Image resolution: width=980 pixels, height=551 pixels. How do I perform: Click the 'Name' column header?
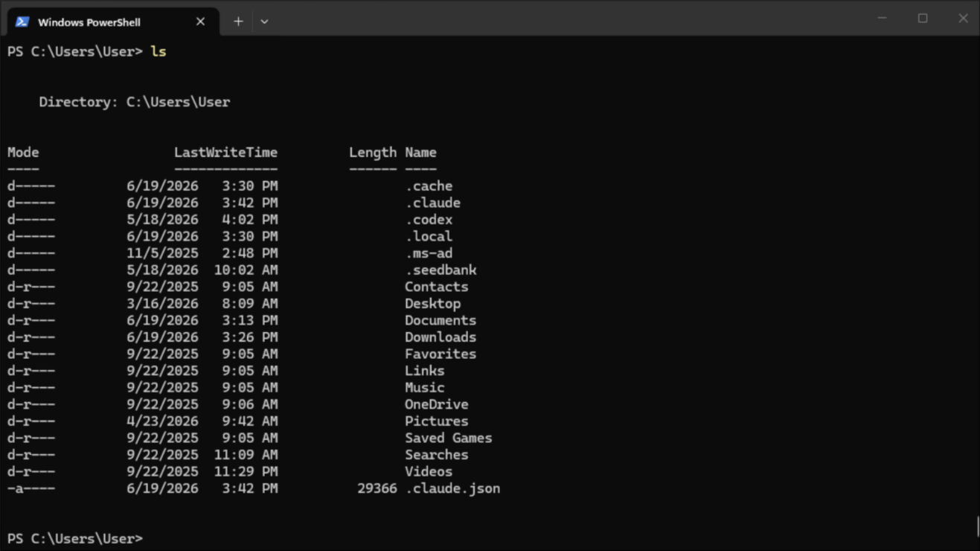tap(420, 152)
